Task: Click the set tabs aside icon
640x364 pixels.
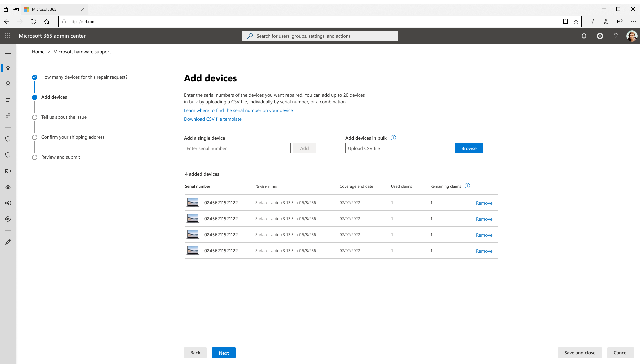Action: point(16,9)
